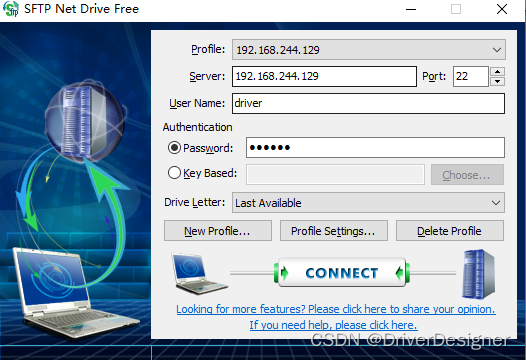Click the Key Based file path field

coord(335,174)
